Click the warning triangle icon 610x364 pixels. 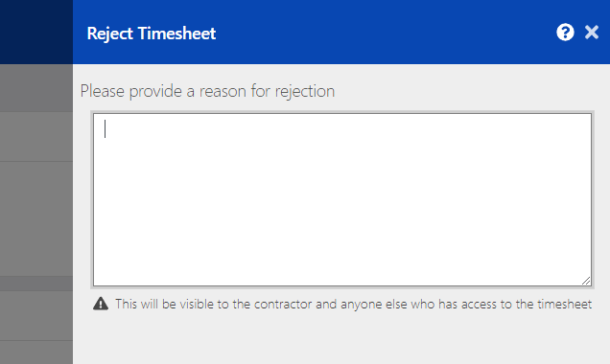click(x=101, y=304)
